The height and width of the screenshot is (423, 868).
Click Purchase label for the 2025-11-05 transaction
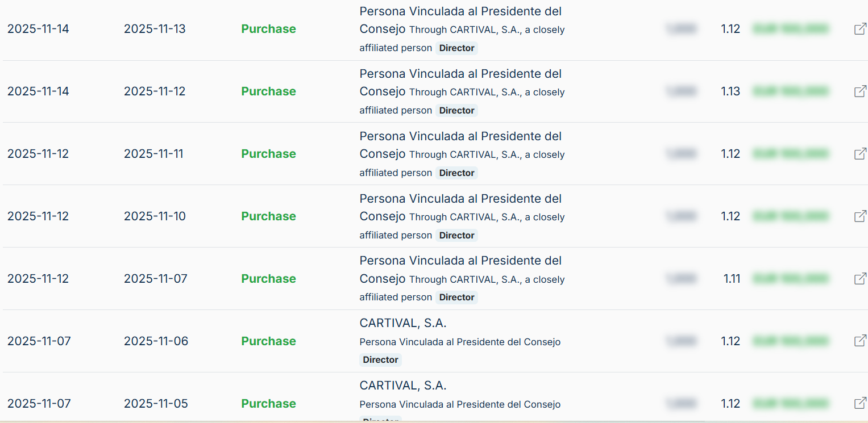(x=268, y=404)
